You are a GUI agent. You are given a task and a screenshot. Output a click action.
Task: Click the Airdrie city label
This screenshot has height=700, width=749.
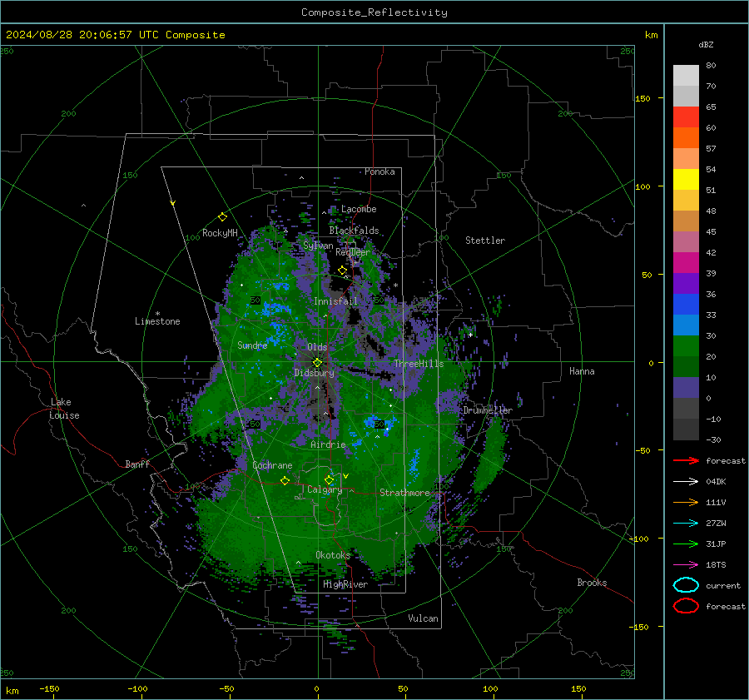click(328, 444)
